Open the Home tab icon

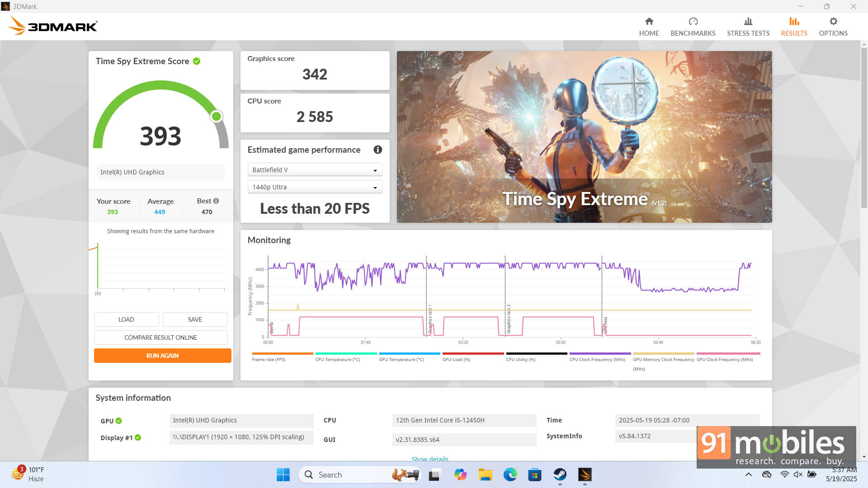(x=649, y=21)
